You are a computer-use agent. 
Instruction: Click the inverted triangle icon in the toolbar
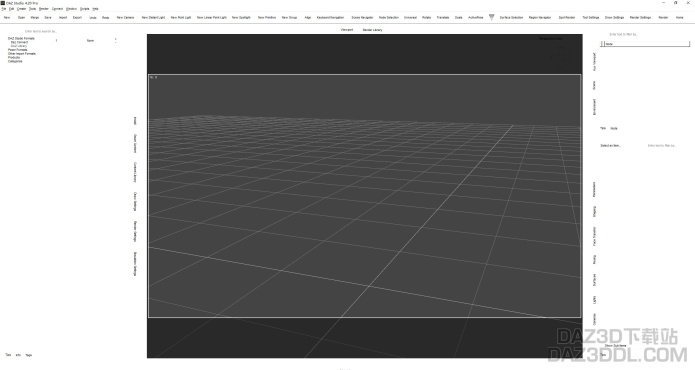pos(492,17)
